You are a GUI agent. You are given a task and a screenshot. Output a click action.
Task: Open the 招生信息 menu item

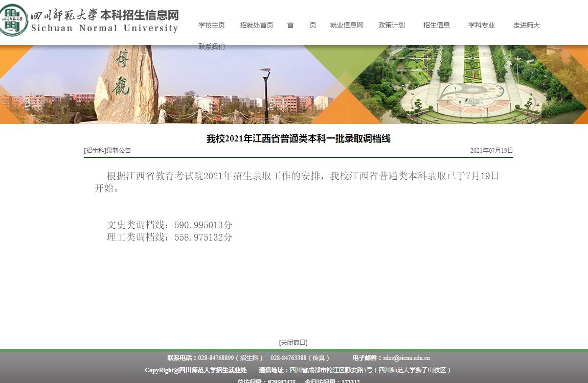[437, 25]
